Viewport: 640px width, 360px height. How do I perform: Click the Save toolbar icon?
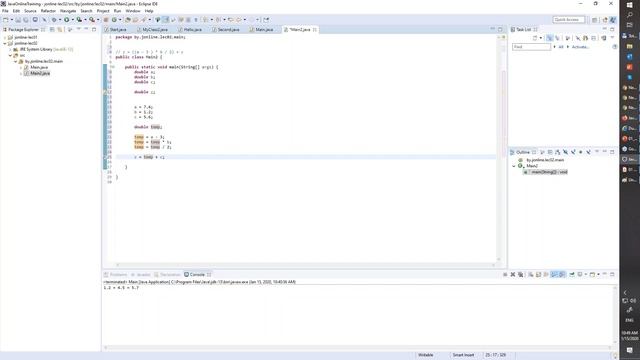[18, 20]
